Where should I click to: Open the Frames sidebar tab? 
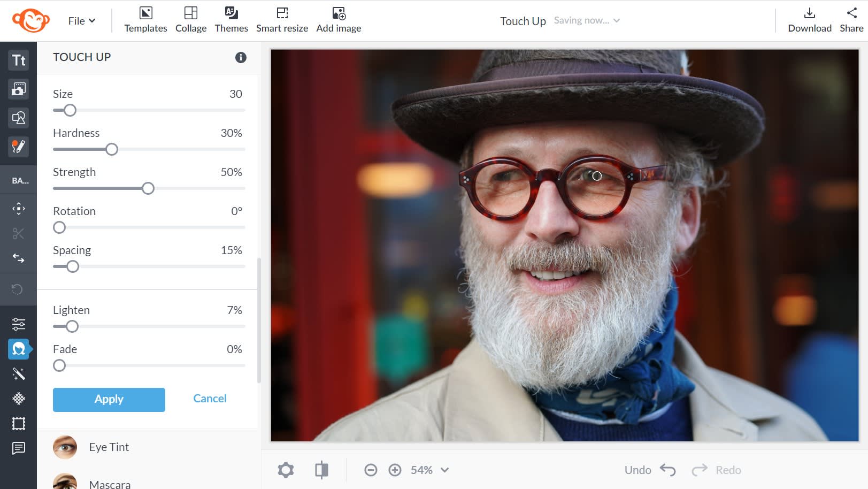tap(19, 424)
